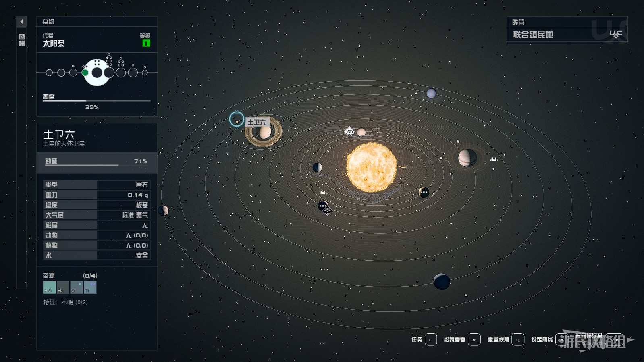Click the 大气层 标准 氮气 row
Screen dimensions: 644x362
(97, 215)
